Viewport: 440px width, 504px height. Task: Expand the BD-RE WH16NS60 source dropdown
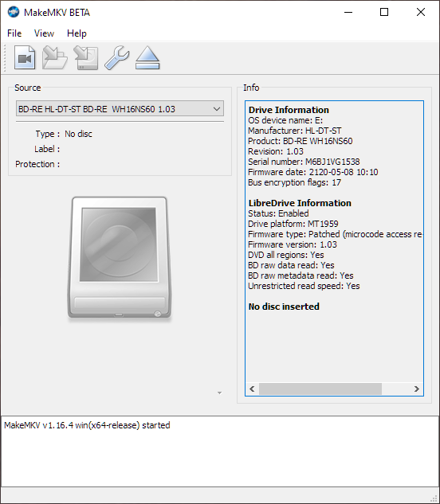120,109
